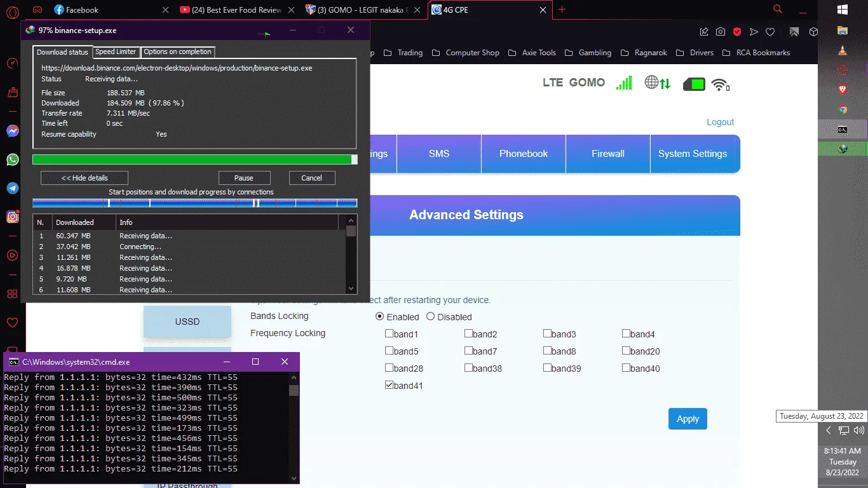
Task: Open GX Control speedometer in sidebar
Action: 12,64
